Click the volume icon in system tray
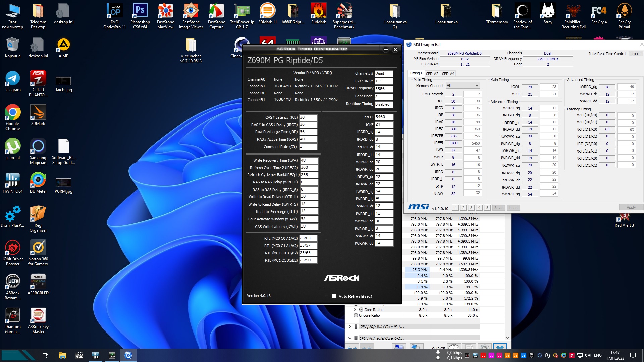The image size is (644, 362). (588, 355)
